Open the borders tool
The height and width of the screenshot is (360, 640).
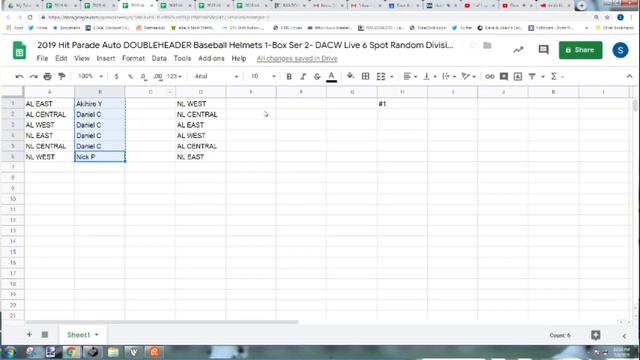[x=366, y=76]
